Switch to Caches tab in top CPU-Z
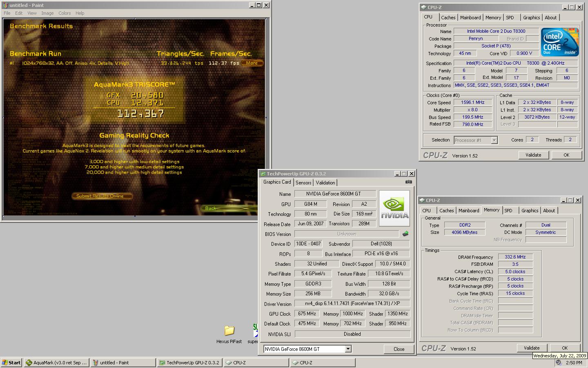 [x=448, y=18]
